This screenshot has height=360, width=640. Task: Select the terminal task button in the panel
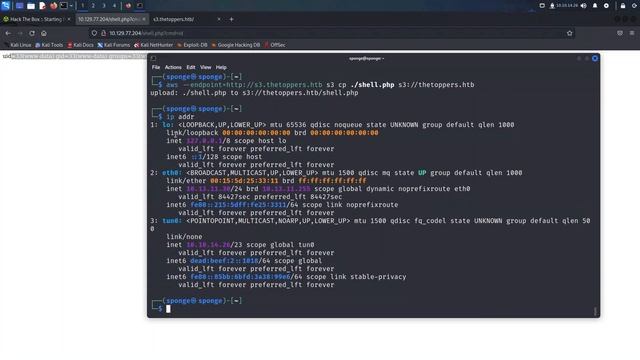click(140, 6)
